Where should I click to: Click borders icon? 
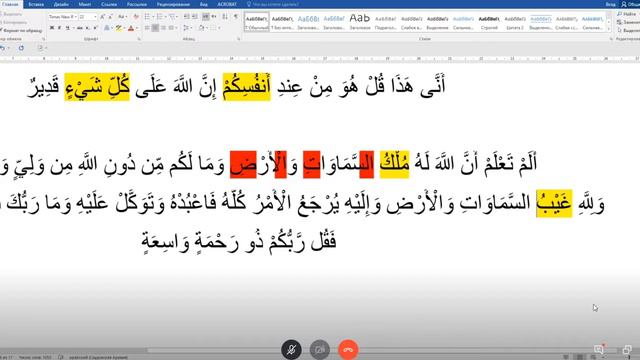coord(213,28)
